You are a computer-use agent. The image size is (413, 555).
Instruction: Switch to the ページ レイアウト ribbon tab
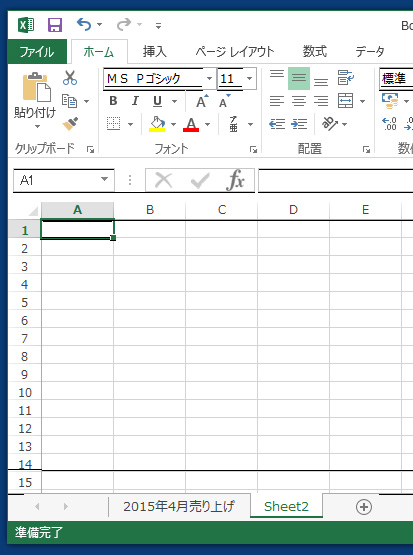click(x=234, y=52)
